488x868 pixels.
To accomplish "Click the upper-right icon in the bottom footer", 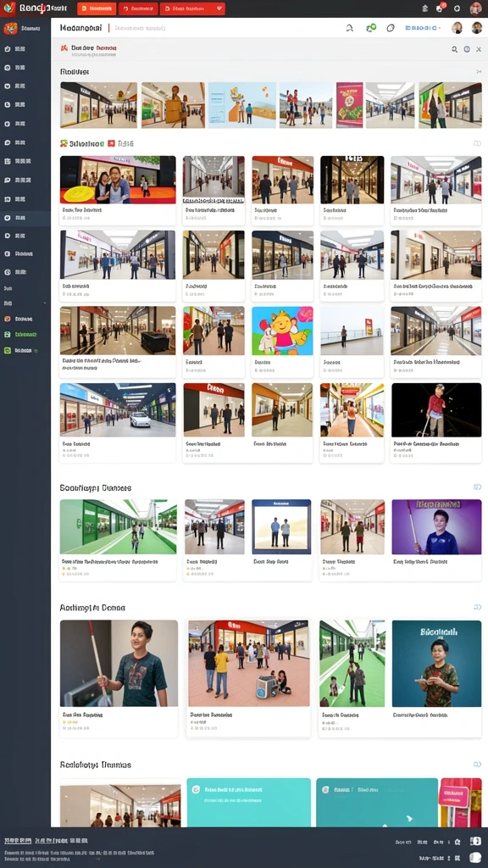I will tap(475, 842).
